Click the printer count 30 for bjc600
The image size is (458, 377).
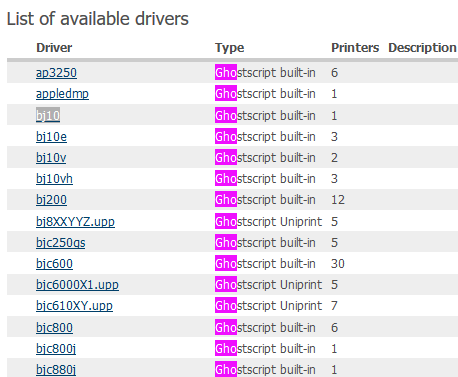pos(338,264)
